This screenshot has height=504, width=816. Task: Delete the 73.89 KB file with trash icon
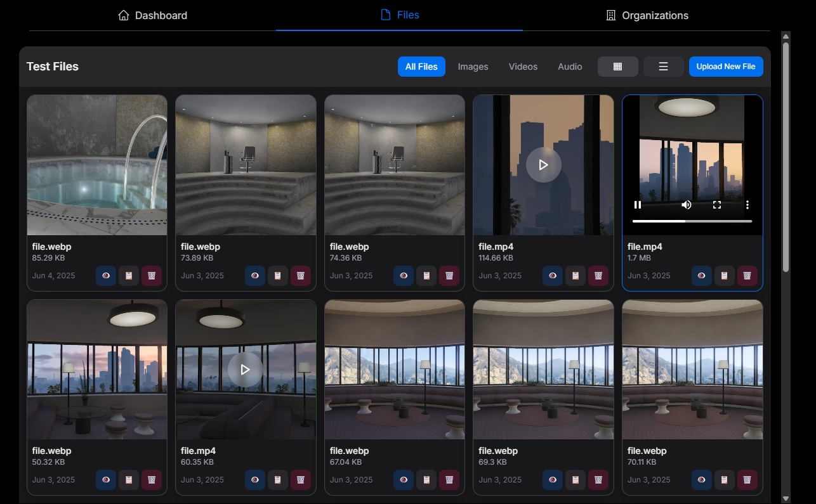pyautogui.click(x=301, y=276)
